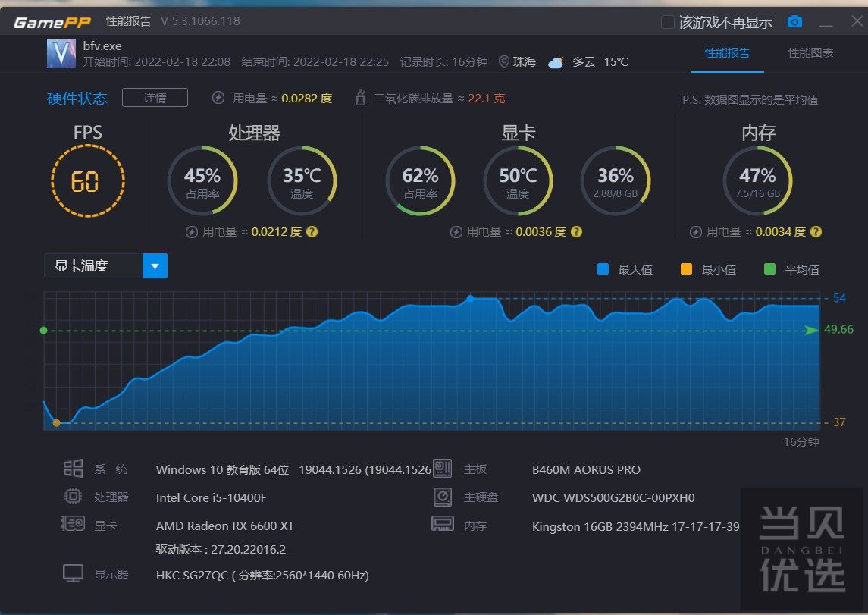Click the Kingston 16GB 2394MHz text

[x=635, y=526]
